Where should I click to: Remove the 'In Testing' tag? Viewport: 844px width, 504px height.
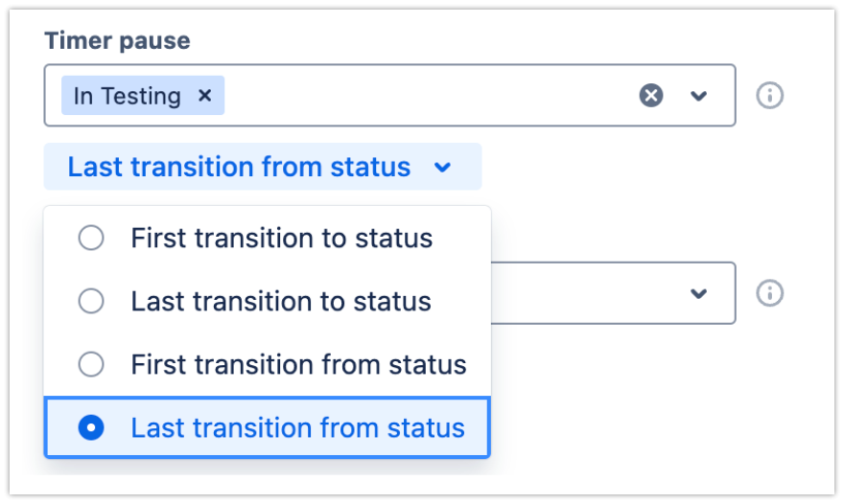pos(204,96)
